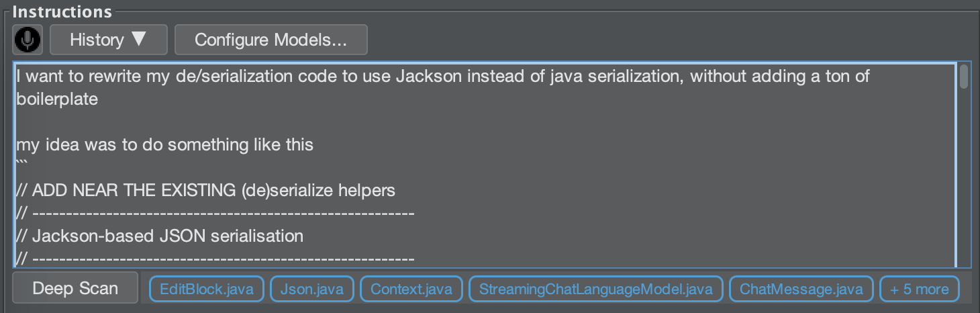Click the '// Jackson-based JSON serialisation' line
Image resolution: width=980 pixels, height=313 pixels.
[160, 236]
